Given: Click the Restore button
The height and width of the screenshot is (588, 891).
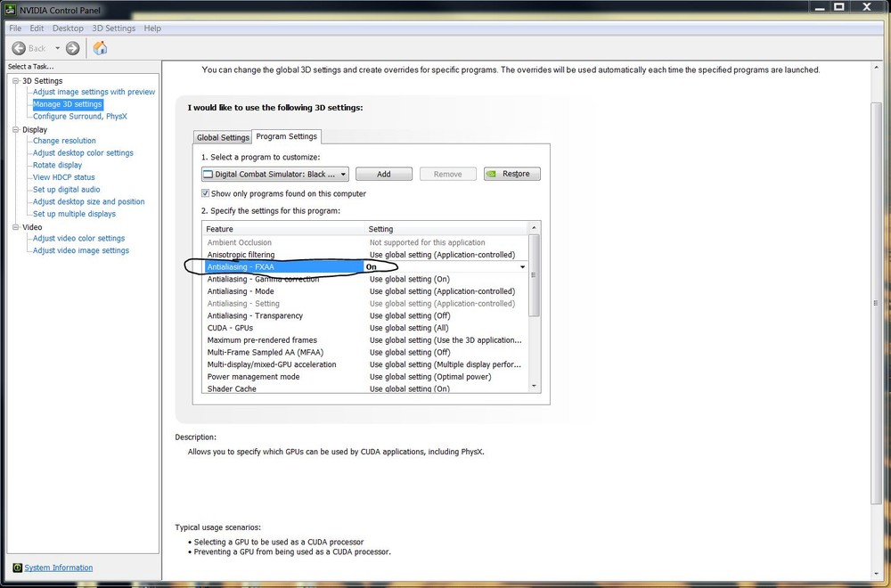Looking at the screenshot, I should click(x=512, y=174).
